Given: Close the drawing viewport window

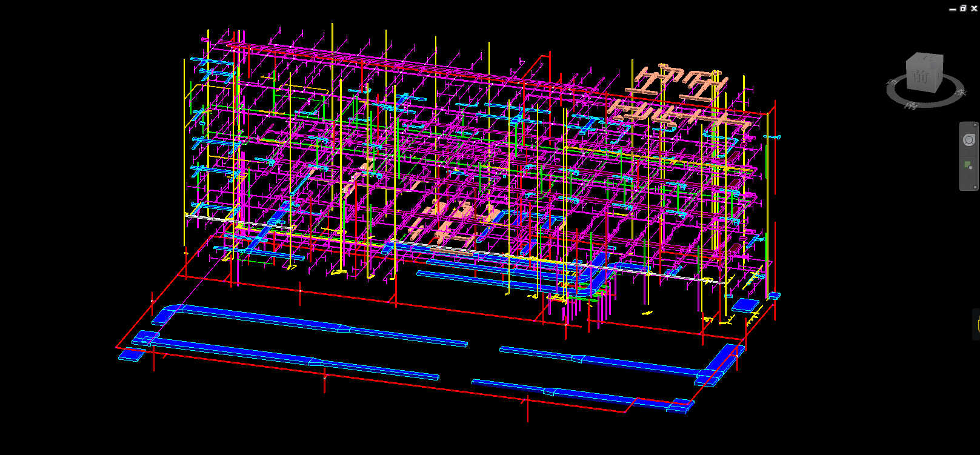Looking at the screenshot, I should click(x=974, y=8).
